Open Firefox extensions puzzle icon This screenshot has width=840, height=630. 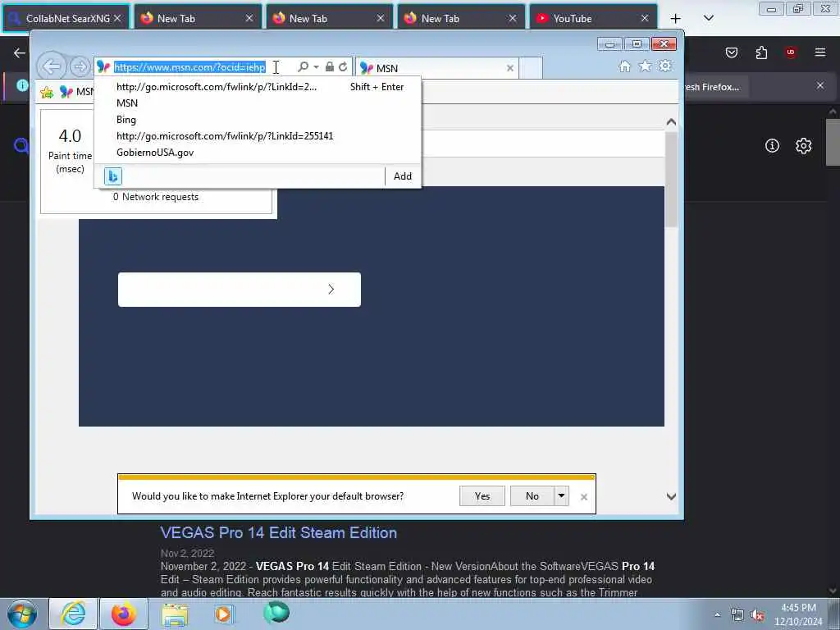(761, 52)
